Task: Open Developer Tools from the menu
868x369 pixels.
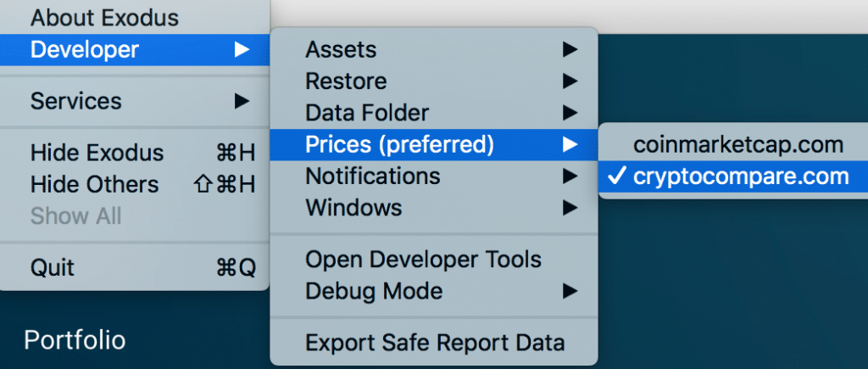Action: (423, 260)
